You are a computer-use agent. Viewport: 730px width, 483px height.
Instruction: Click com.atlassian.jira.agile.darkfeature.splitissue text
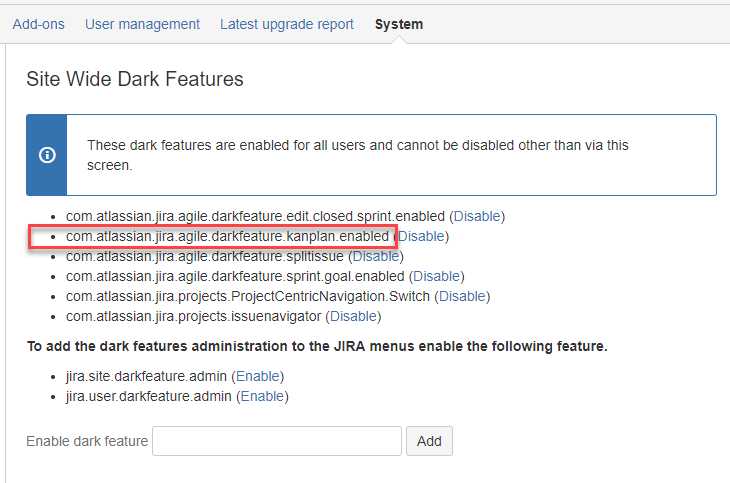205,256
